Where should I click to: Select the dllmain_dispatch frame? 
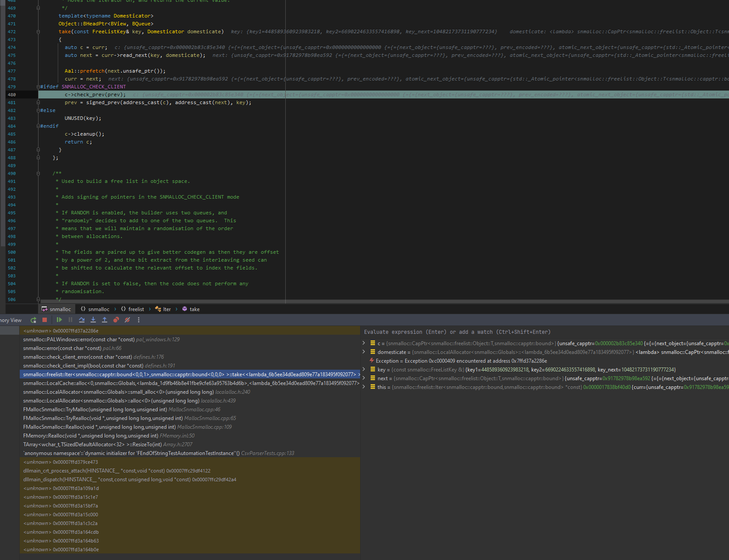pyautogui.click(x=190, y=479)
